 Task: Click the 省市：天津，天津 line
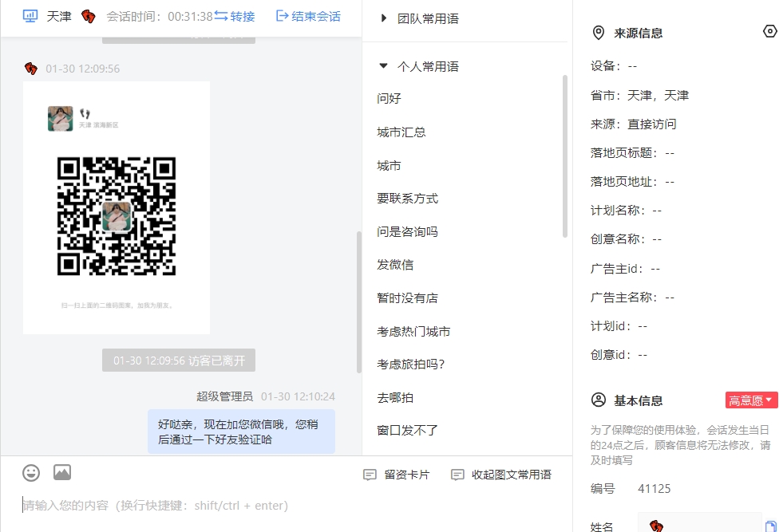click(639, 96)
